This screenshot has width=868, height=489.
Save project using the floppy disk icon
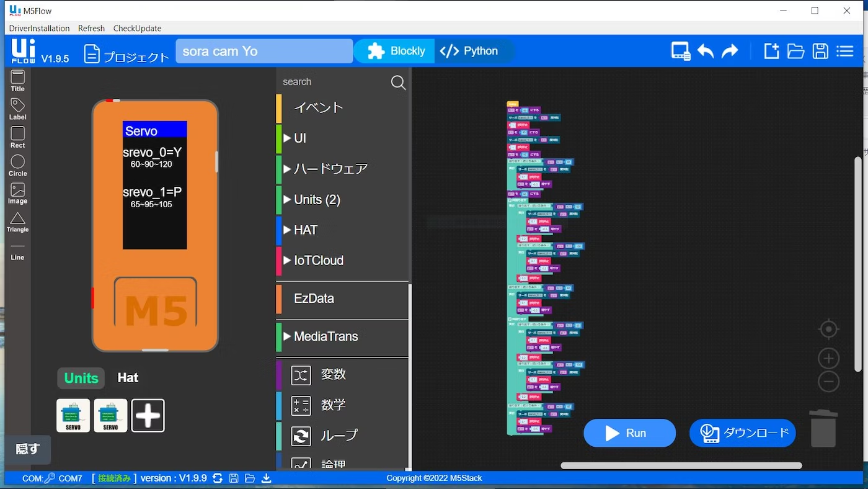[x=820, y=52]
